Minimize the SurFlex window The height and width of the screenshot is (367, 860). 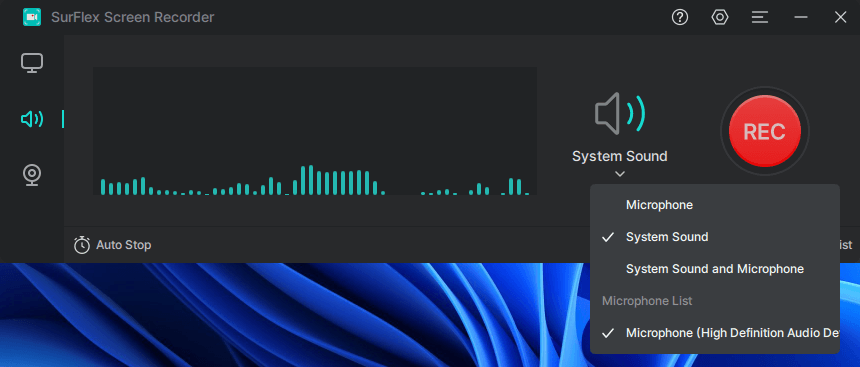tap(801, 18)
